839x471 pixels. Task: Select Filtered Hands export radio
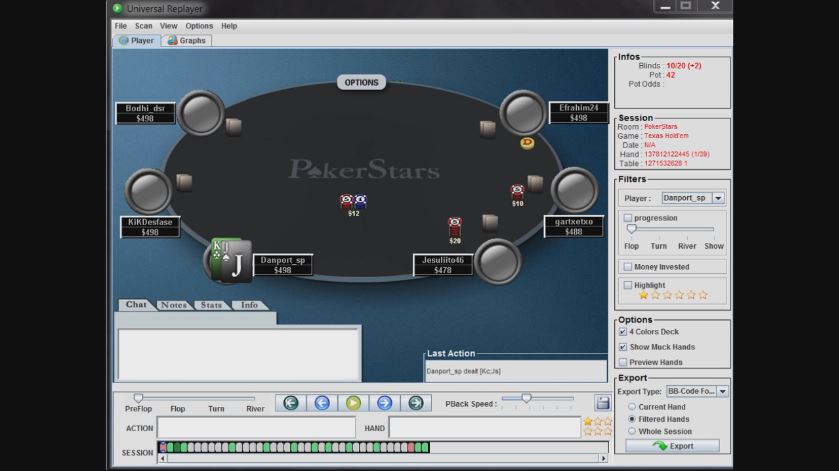tap(632, 419)
